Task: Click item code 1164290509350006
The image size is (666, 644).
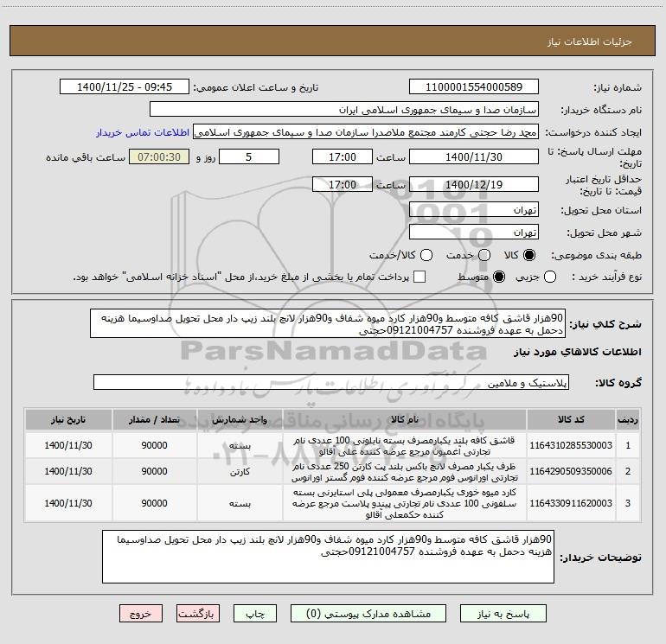Action: 571,471
